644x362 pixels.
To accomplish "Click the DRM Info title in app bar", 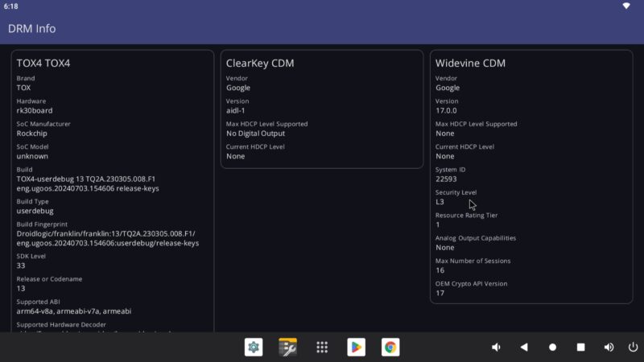I will pos(31,28).
